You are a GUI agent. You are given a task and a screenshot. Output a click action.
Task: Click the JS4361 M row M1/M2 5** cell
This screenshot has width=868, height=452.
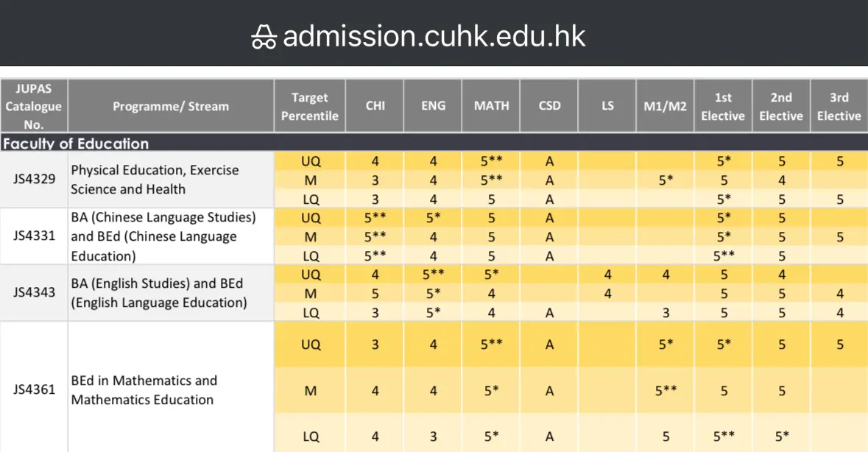click(x=666, y=391)
